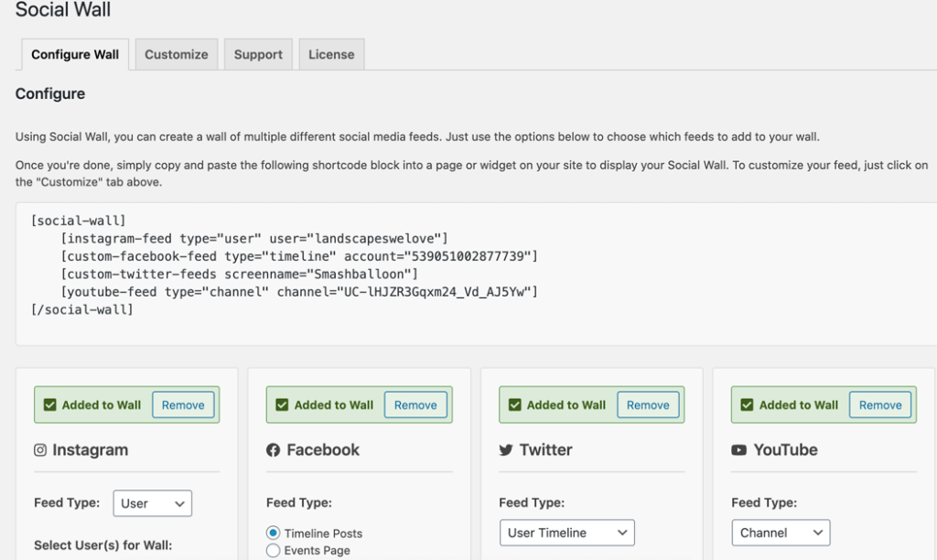Switch to the Customize tab
This screenshot has height=560, width=937.
176,54
